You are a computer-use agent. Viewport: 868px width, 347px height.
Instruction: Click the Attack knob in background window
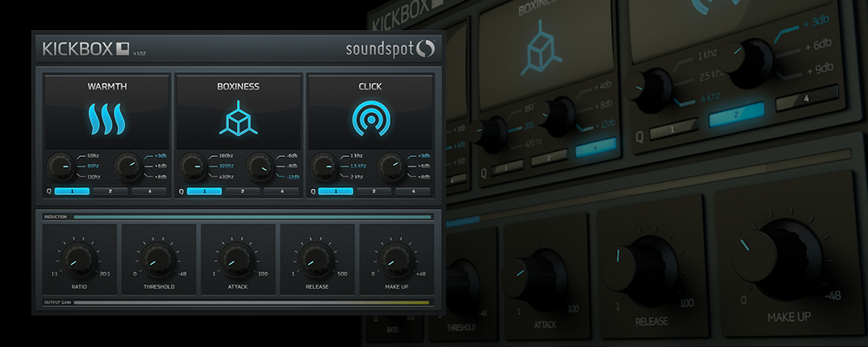click(x=535, y=278)
